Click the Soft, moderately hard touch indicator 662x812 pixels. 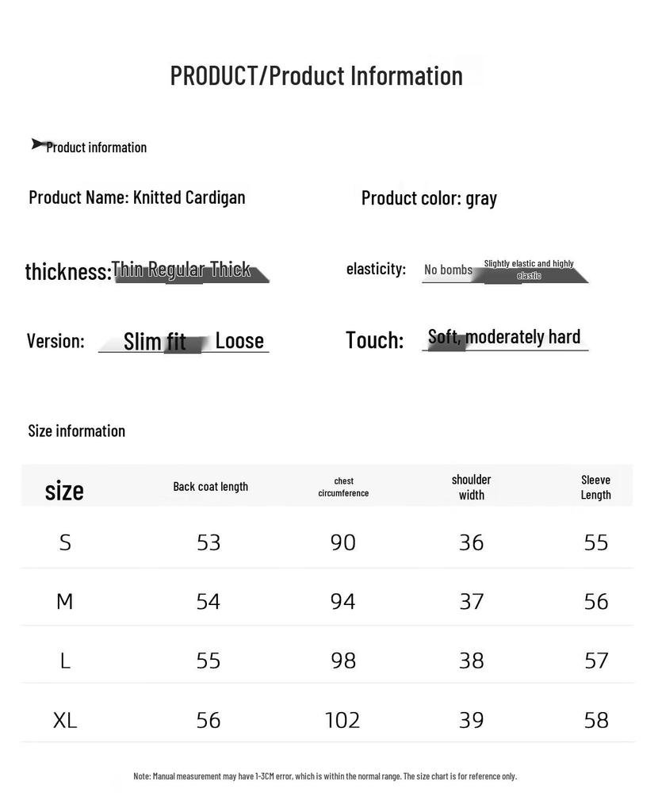click(x=505, y=339)
